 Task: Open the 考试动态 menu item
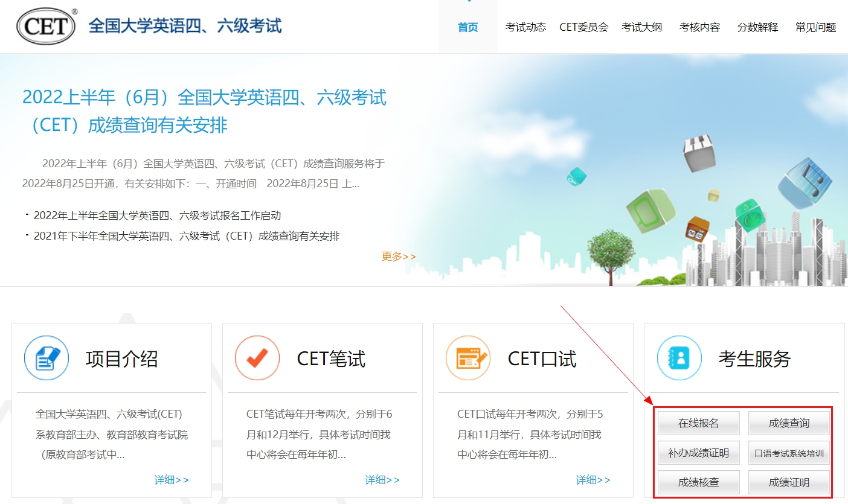coord(525,27)
